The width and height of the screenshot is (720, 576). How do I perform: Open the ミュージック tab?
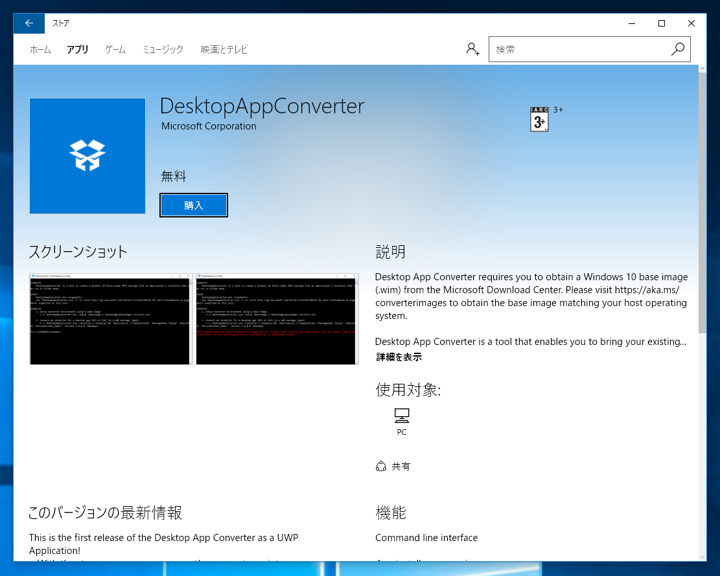pyautogui.click(x=163, y=50)
